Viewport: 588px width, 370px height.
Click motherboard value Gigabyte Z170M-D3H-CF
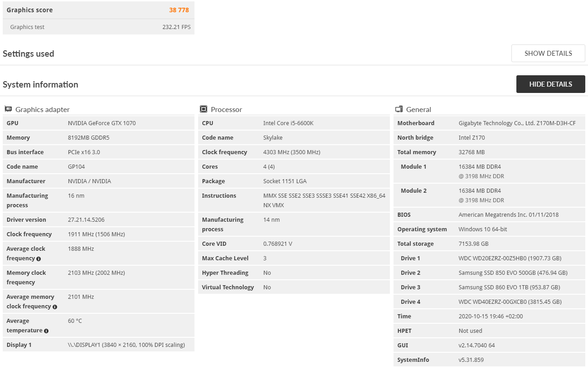[x=517, y=123]
